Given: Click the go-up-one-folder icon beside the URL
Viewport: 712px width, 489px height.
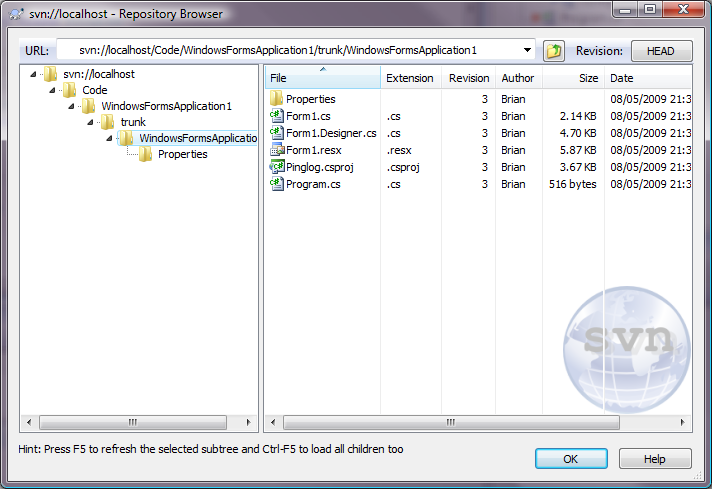Looking at the screenshot, I should pos(554,50).
